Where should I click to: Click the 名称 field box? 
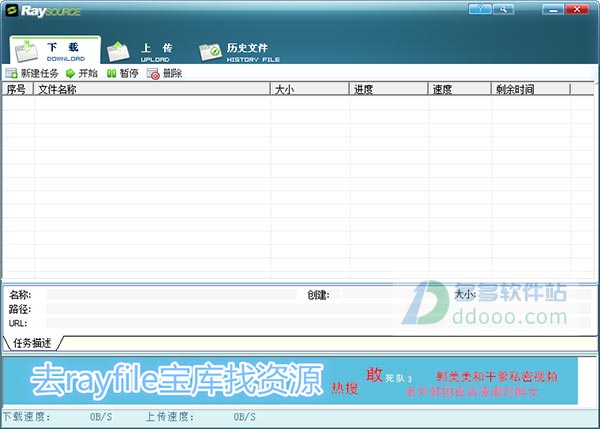tap(171, 294)
